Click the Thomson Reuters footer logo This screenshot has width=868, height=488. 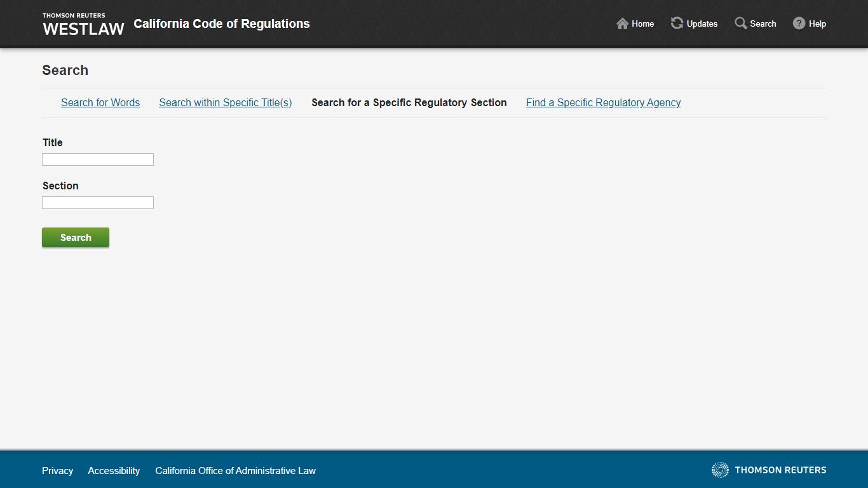tap(769, 470)
